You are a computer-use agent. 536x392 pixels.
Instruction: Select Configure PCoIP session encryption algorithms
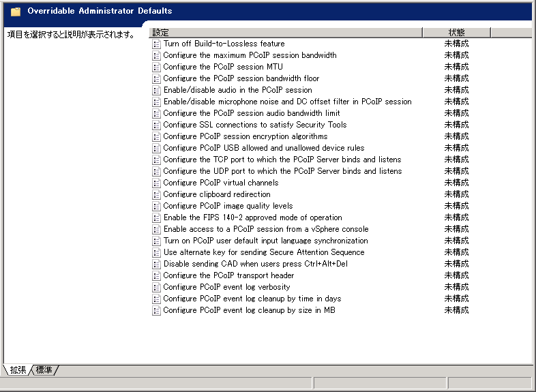click(245, 137)
